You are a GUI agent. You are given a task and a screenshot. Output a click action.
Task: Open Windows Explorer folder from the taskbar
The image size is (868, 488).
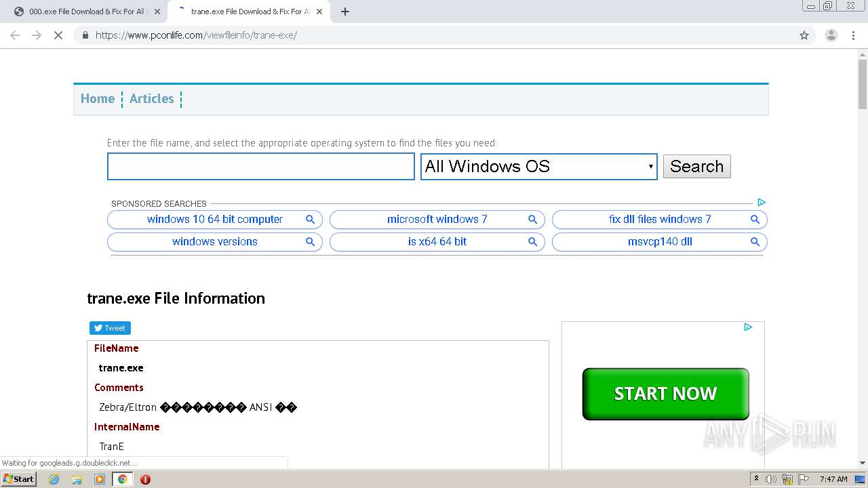(77, 479)
